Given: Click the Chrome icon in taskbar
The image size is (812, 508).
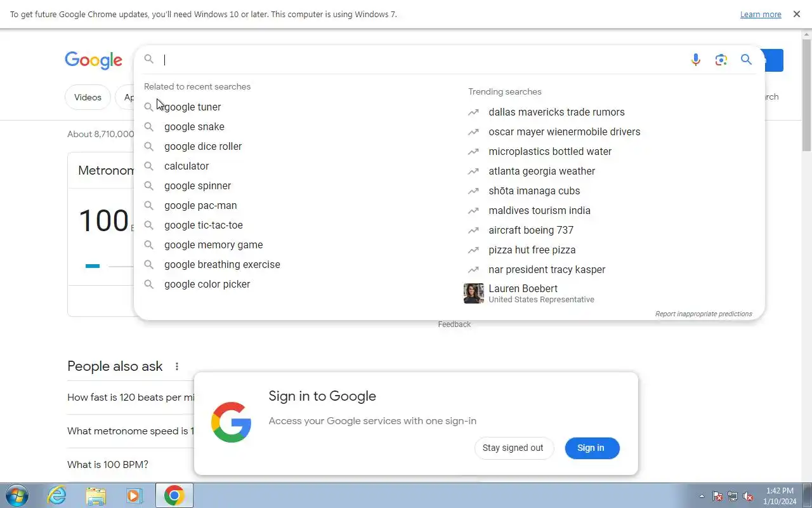Looking at the screenshot, I should 174,495.
